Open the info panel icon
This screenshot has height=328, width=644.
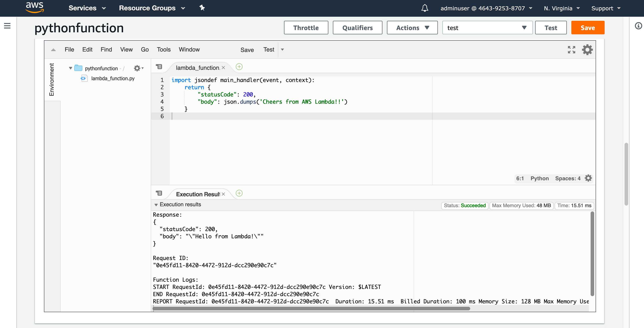click(x=638, y=26)
